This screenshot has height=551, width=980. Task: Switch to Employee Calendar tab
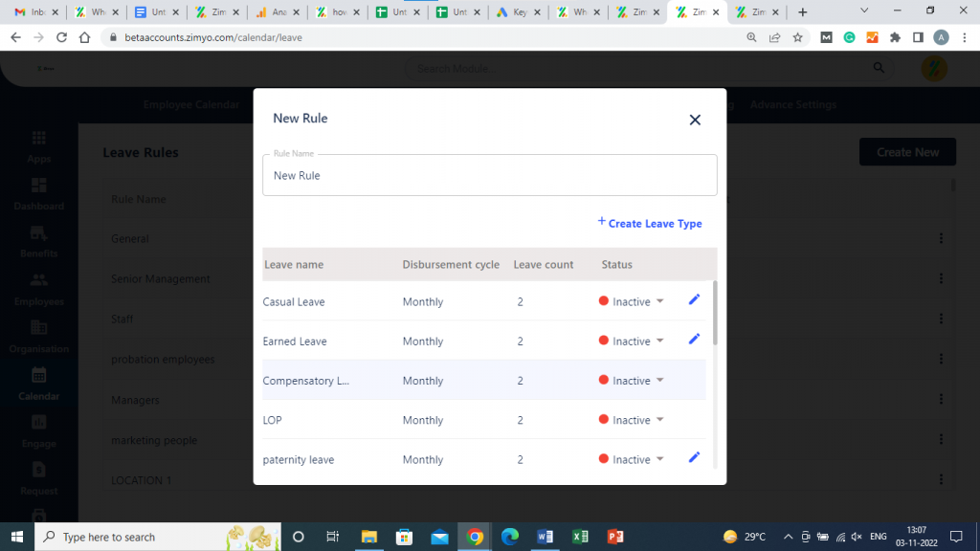(x=191, y=104)
